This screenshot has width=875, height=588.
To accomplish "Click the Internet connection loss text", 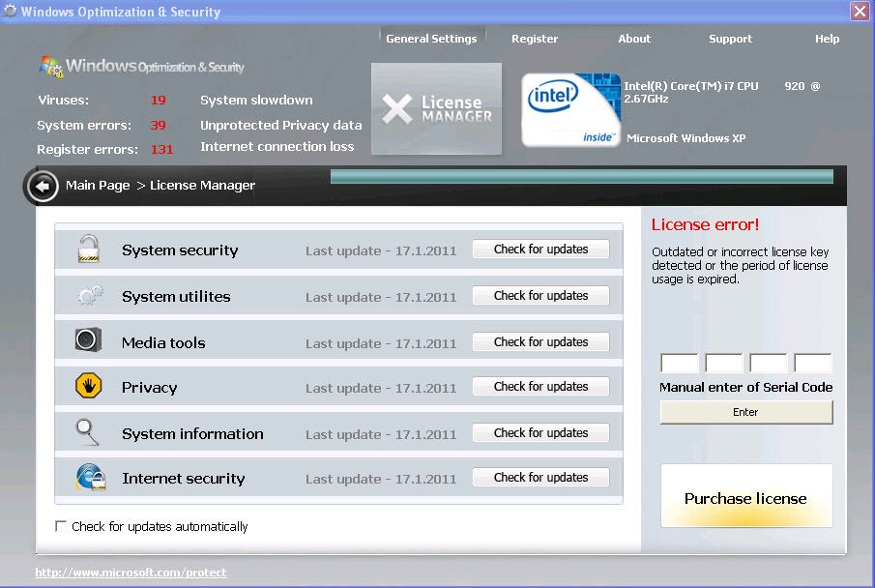I will tap(277, 146).
